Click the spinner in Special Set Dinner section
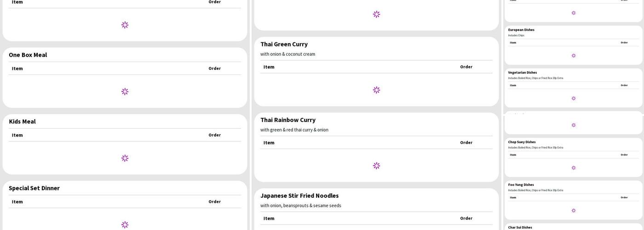Screen dimensions: 644x230 point(125,224)
